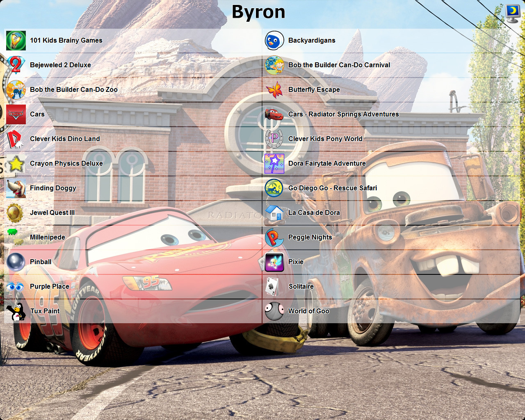Click the Bob the Builder Can-Do Zoo icon
525x420 pixels.
(16, 90)
